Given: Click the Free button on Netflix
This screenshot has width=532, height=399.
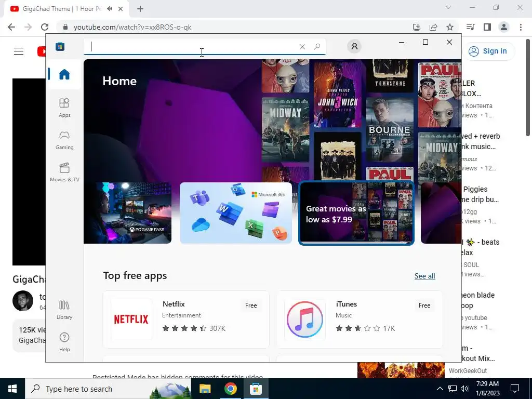Looking at the screenshot, I should (x=251, y=305).
